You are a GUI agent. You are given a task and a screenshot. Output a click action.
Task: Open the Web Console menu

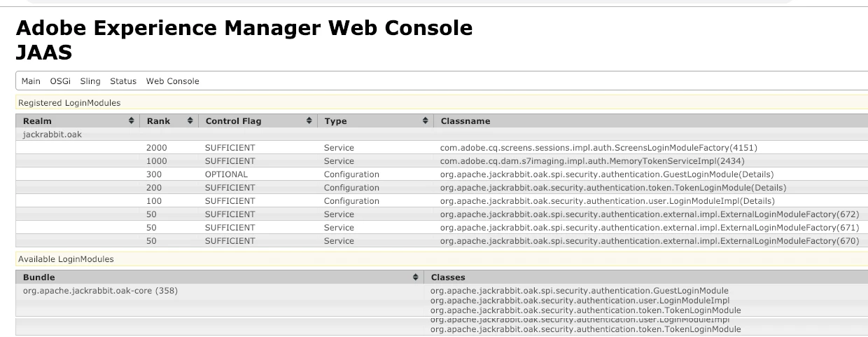pos(173,81)
